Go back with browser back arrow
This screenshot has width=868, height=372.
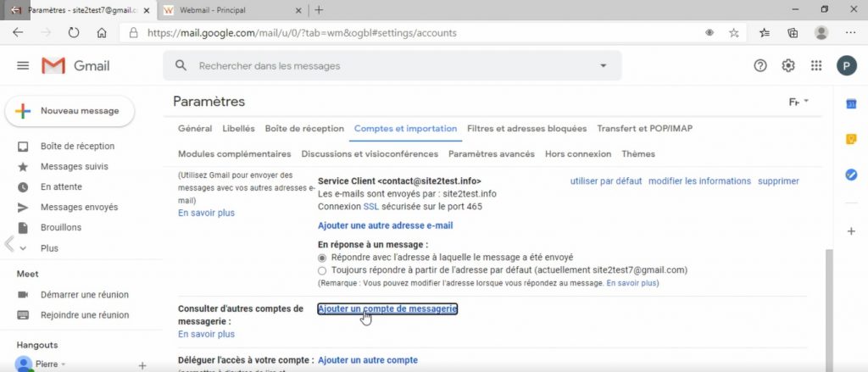pyautogui.click(x=18, y=33)
